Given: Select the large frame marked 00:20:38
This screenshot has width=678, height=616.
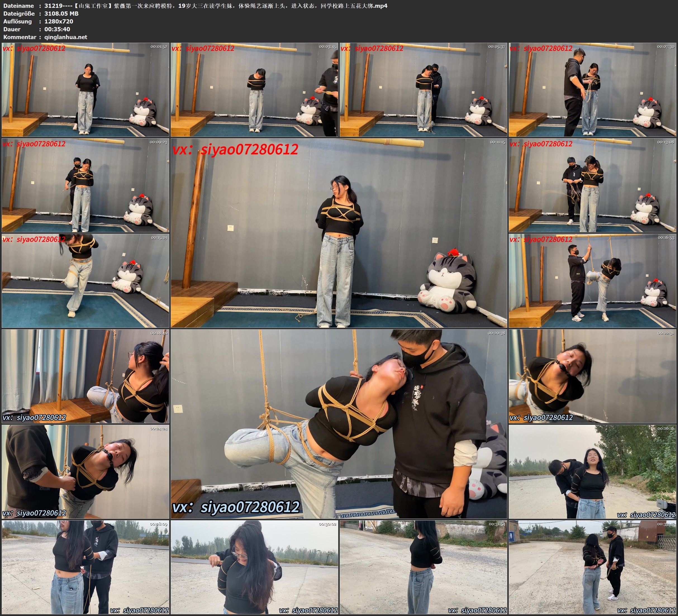Looking at the screenshot, I should coord(339,424).
